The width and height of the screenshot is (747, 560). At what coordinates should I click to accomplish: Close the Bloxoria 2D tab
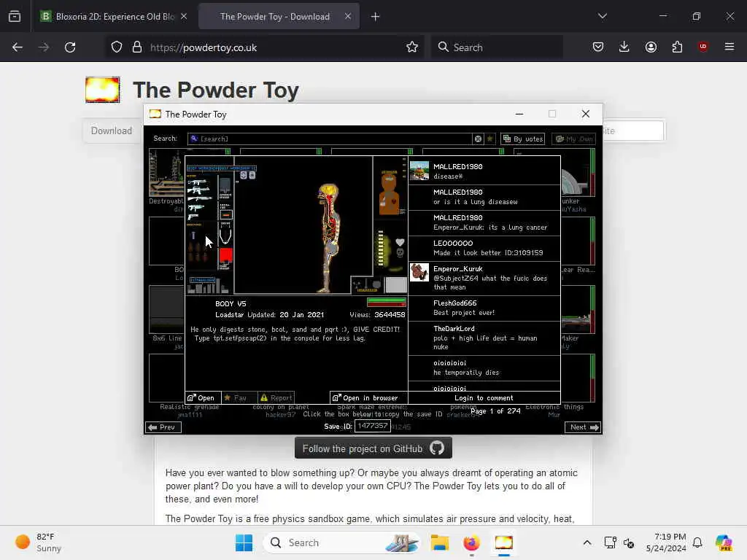click(184, 16)
